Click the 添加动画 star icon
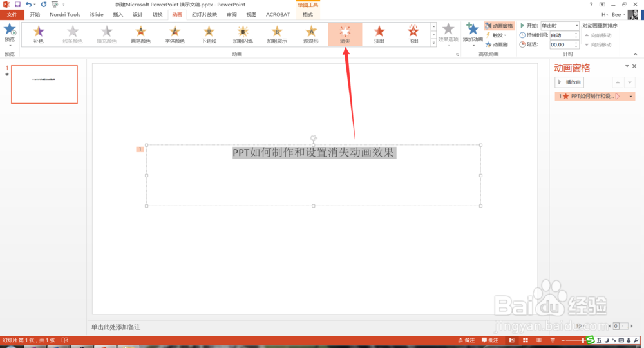This screenshot has width=644, height=348. [x=472, y=29]
